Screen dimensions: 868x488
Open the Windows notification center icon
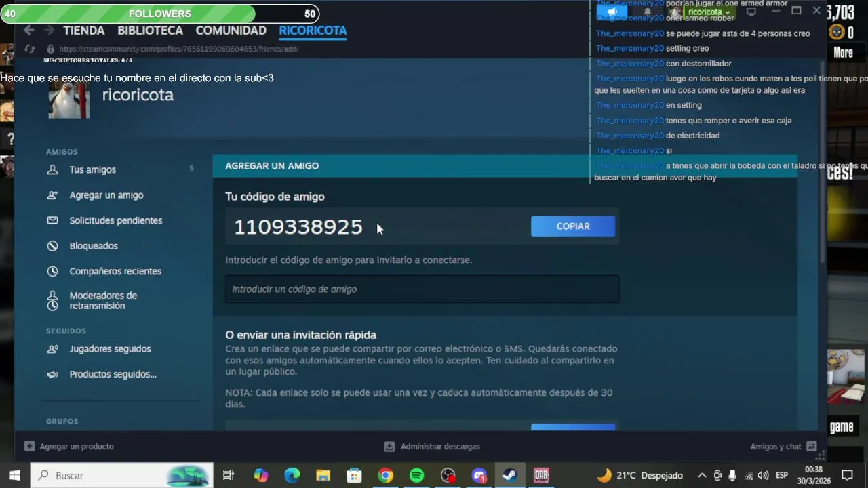pos(847,476)
